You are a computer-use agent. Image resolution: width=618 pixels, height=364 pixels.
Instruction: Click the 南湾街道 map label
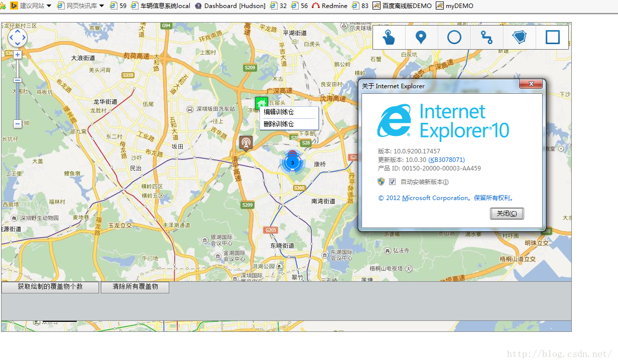[323, 201]
